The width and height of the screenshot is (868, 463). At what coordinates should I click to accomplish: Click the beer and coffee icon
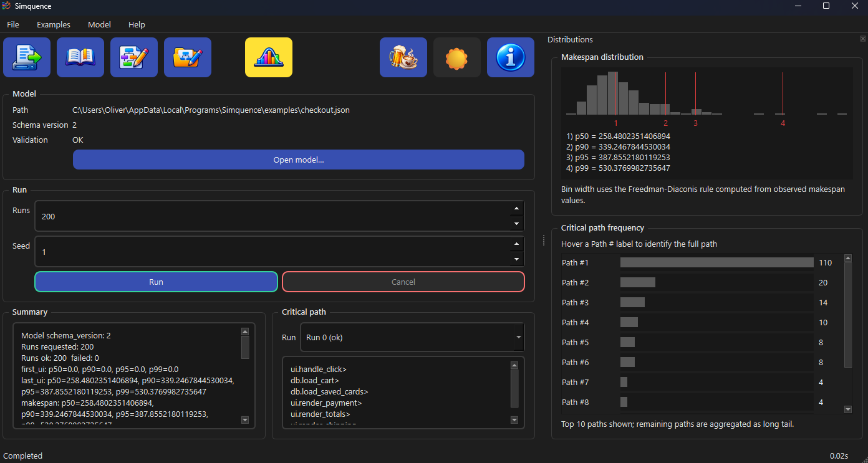pyautogui.click(x=403, y=57)
